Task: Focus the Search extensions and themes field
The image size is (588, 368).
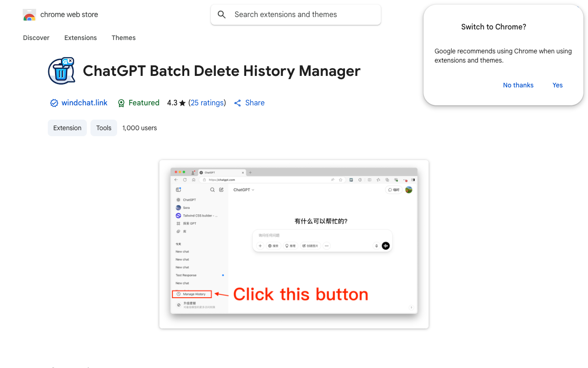Action: tap(296, 15)
